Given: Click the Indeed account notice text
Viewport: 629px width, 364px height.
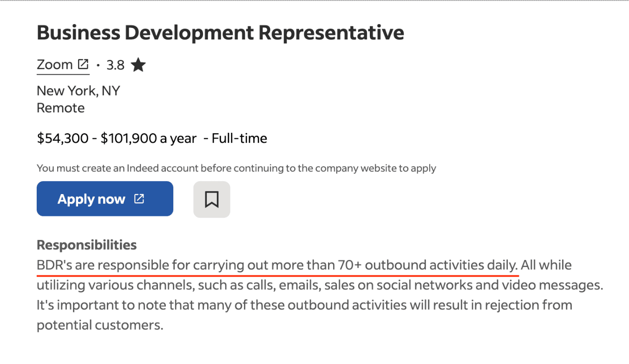Looking at the screenshot, I should click(x=236, y=168).
